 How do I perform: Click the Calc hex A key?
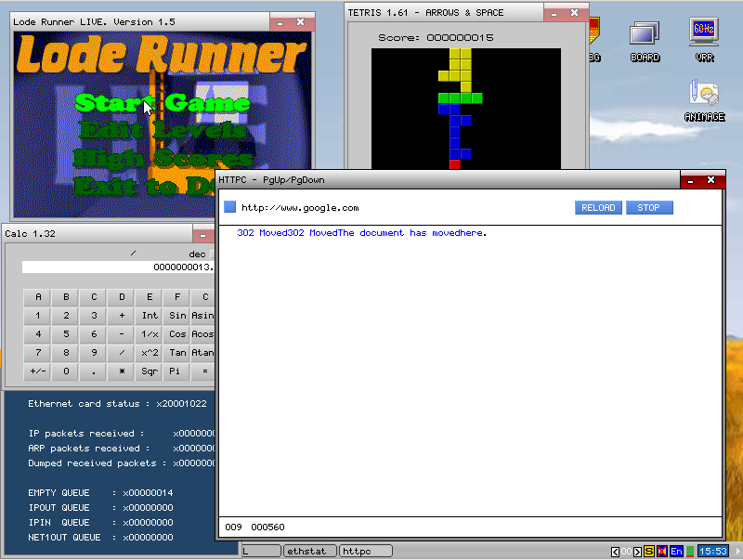(x=38, y=297)
